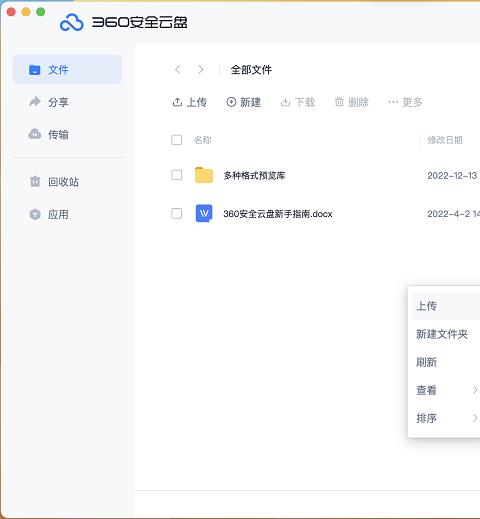
Task: Click the 上传 upload toolbar button
Action: 190,102
